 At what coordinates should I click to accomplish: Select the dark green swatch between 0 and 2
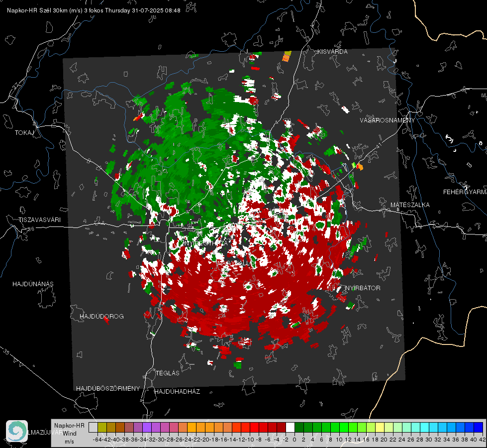tap(299, 427)
